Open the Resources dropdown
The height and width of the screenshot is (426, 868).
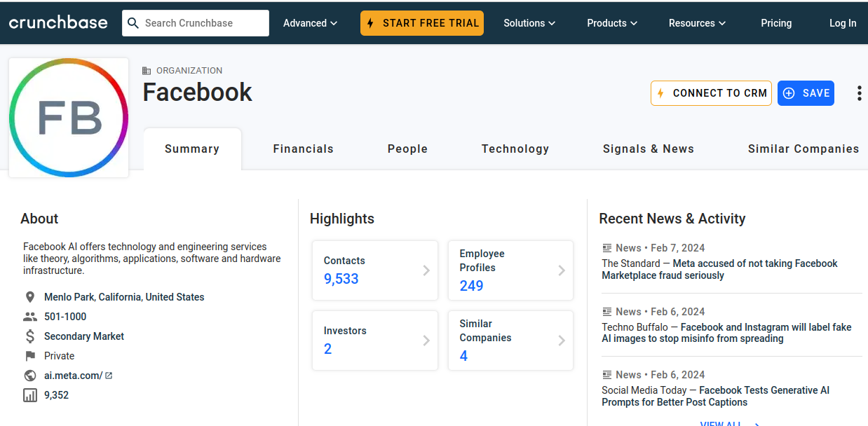(697, 23)
